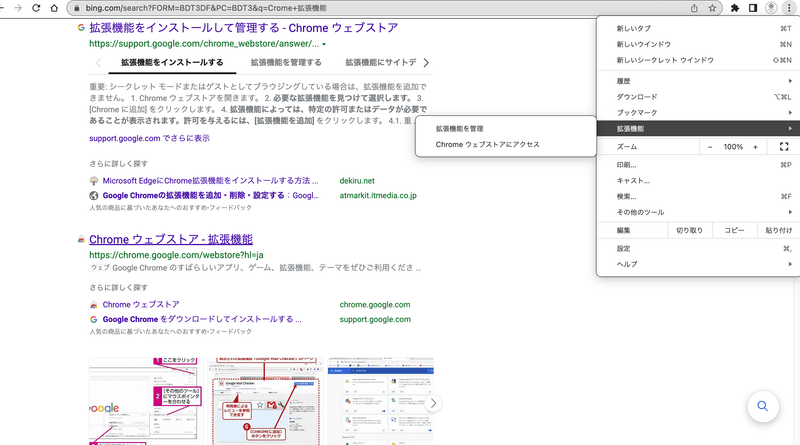Click the share icon in address bar
This screenshot has width=800, height=445.
[694, 8]
